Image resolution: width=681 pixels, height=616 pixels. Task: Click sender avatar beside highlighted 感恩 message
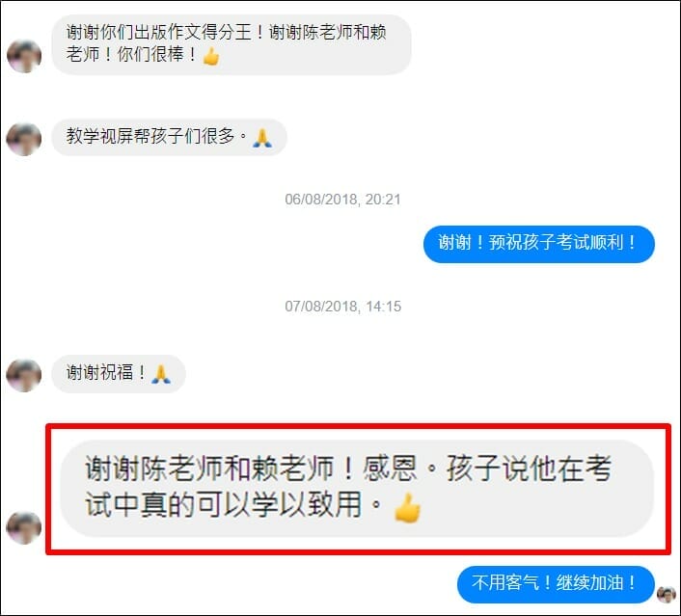pos(24,528)
